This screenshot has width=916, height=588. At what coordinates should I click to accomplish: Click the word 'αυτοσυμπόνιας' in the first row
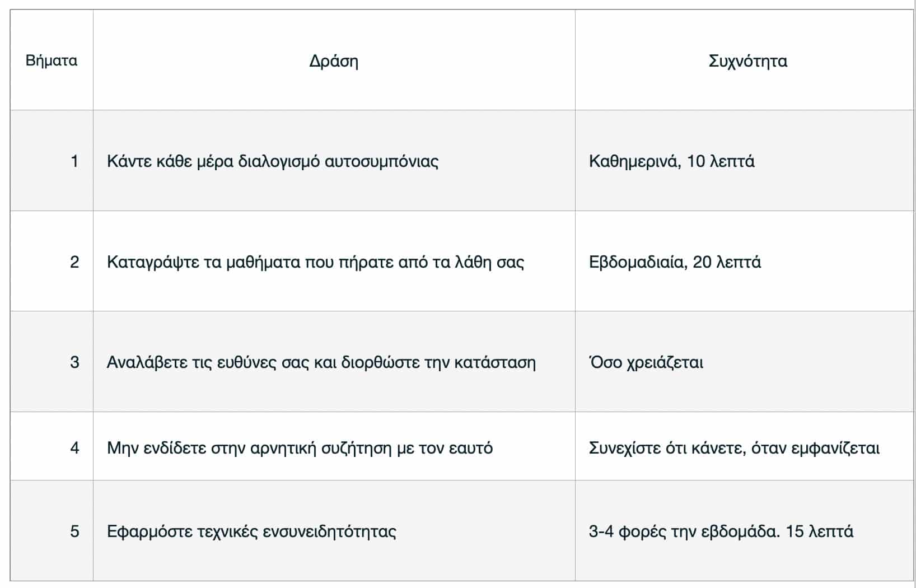tap(381, 161)
